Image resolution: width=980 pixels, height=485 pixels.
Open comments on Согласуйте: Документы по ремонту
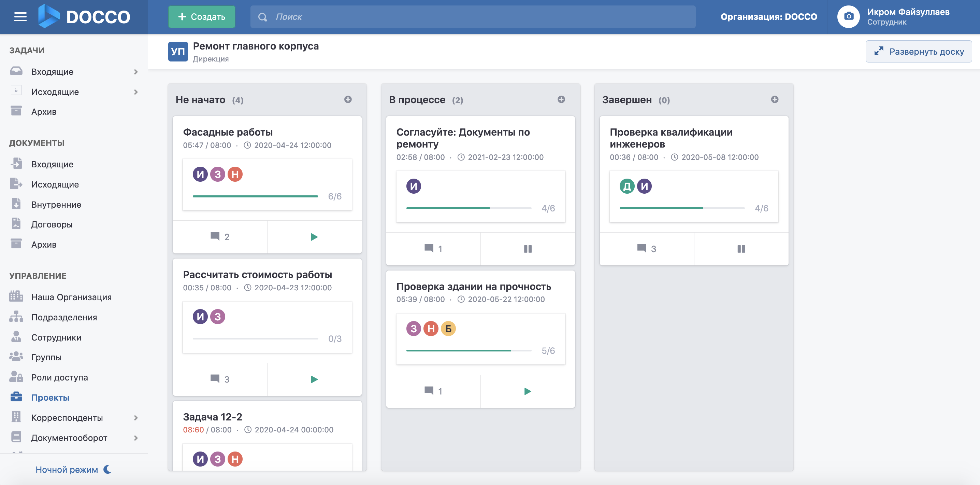pos(433,249)
